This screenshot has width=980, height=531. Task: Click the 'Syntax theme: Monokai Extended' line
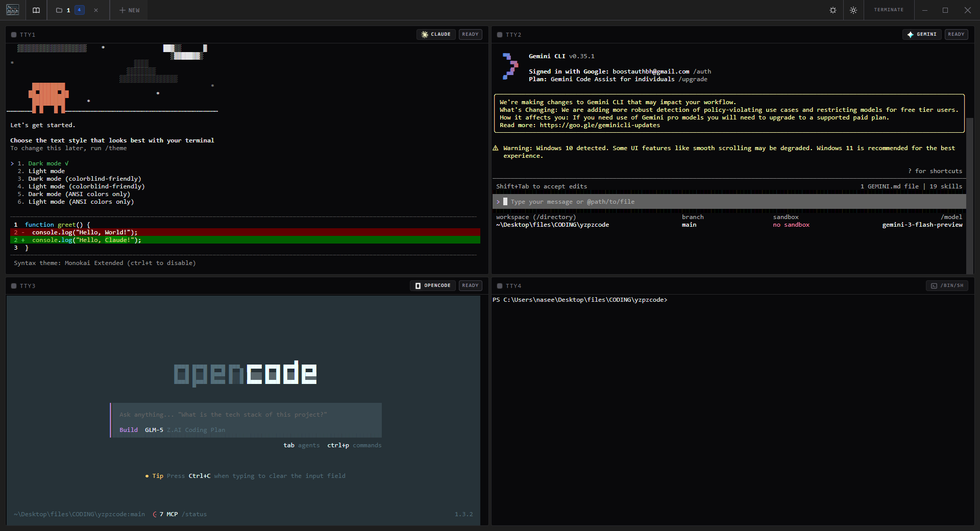[x=105, y=263]
